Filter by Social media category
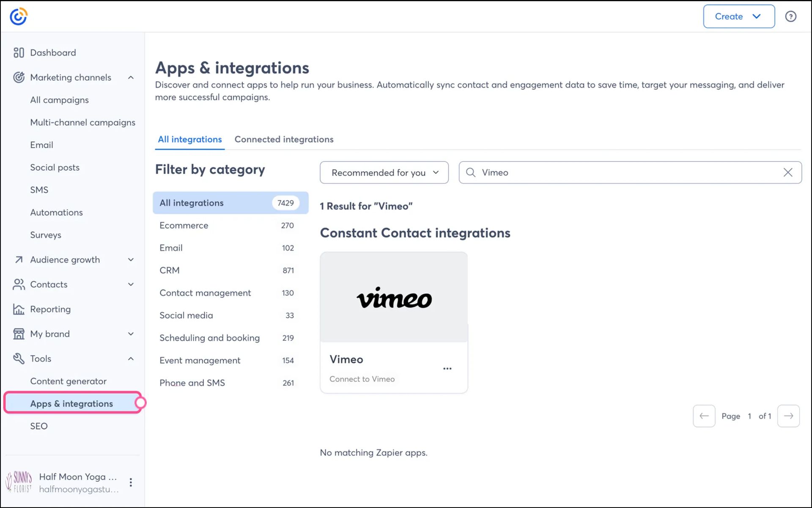Image resolution: width=812 pixels, height=508 pixels. [230, 315]
